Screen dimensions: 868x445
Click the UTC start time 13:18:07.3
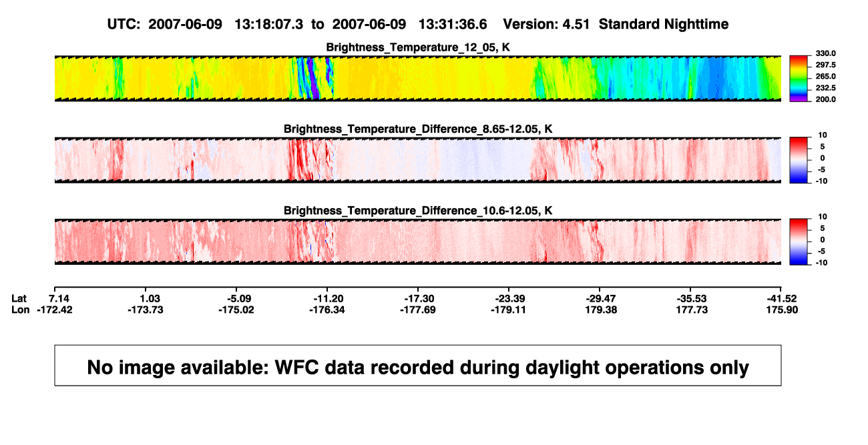tap(269, 24)
